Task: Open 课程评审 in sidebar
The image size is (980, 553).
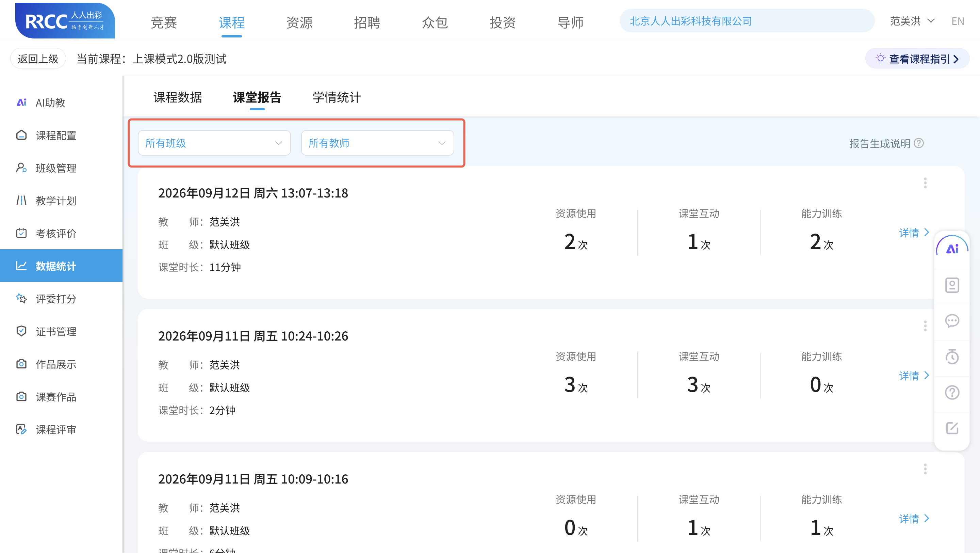Action: (x=61, y=430)
